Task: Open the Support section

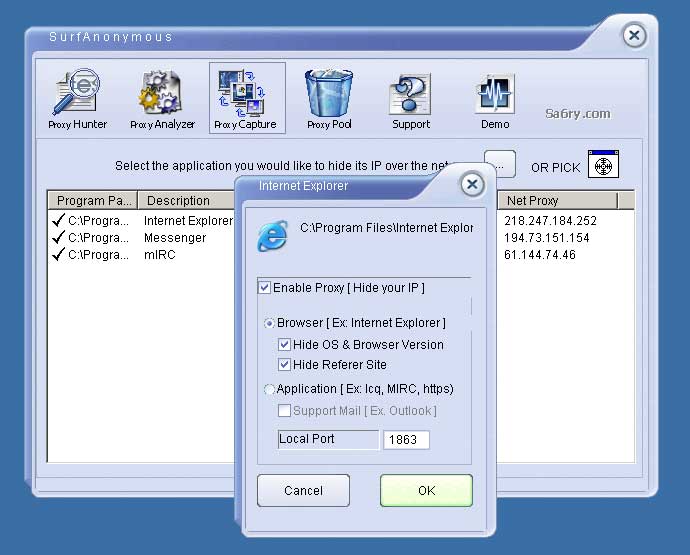Action: 411,99
